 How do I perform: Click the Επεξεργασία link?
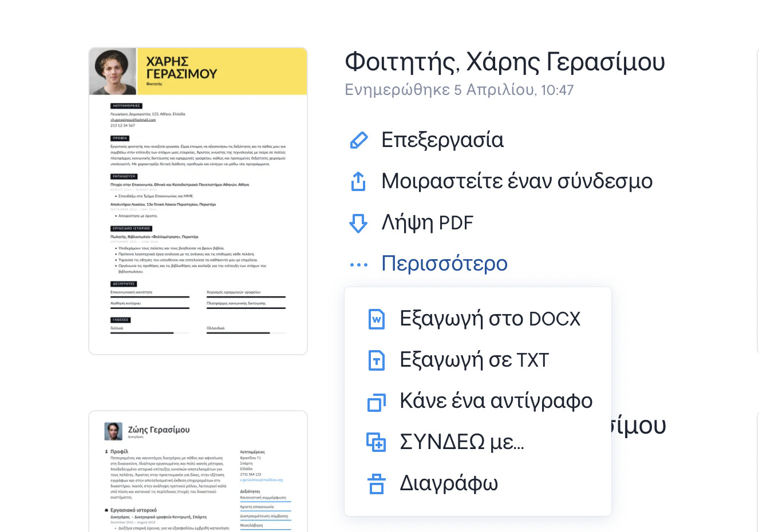[x=442, y=140]
